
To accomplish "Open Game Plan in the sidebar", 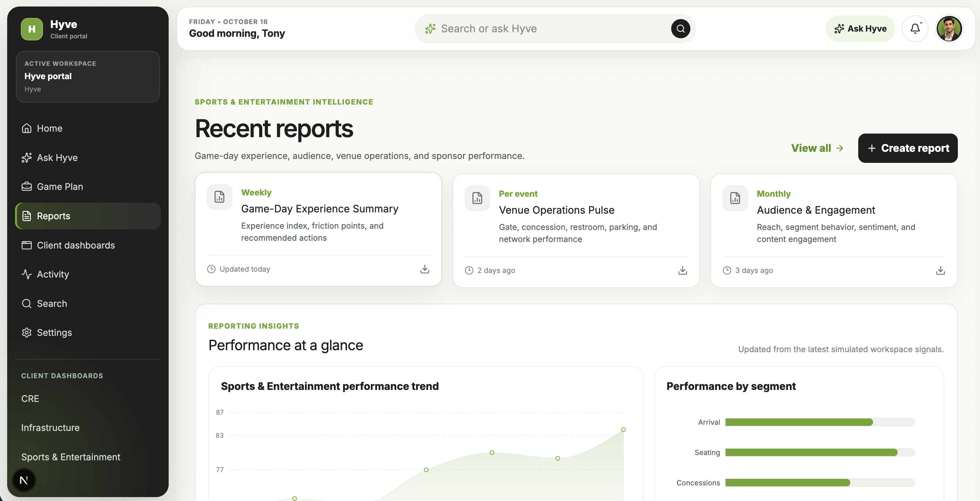I will click(x=88, y=187).
